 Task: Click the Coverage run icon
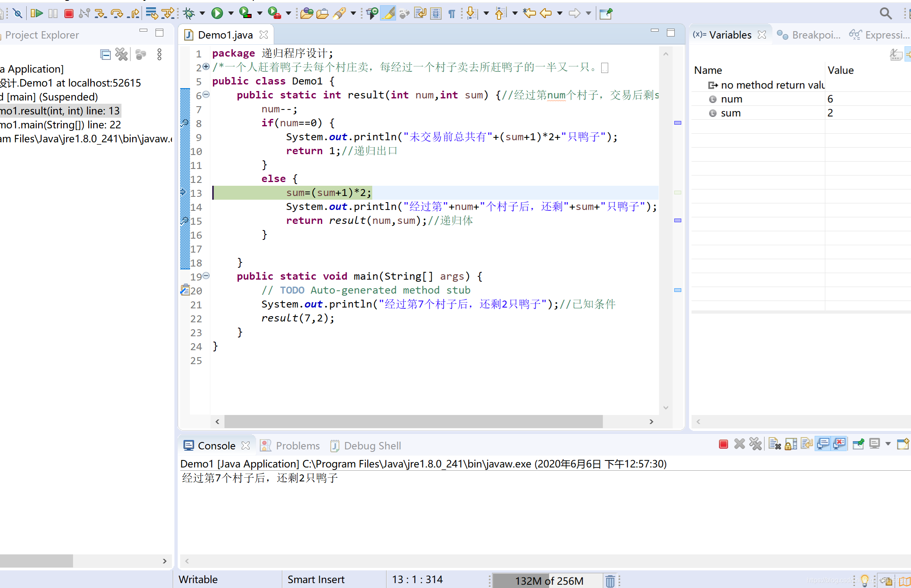[245, 14]
